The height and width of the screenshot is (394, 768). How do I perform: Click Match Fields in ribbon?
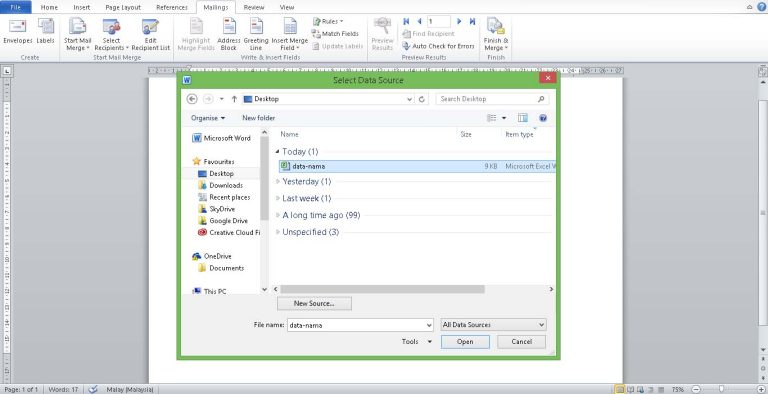click(335, 34)
